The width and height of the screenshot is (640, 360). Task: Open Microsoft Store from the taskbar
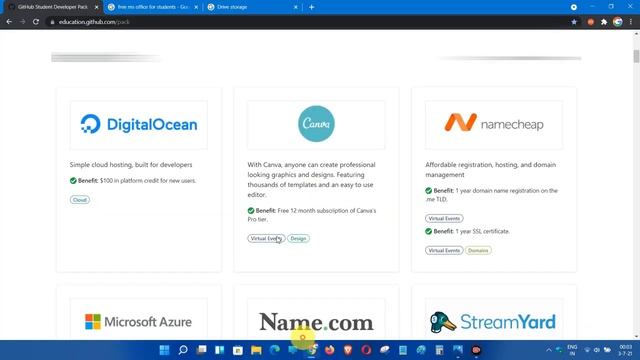[238, 350]
